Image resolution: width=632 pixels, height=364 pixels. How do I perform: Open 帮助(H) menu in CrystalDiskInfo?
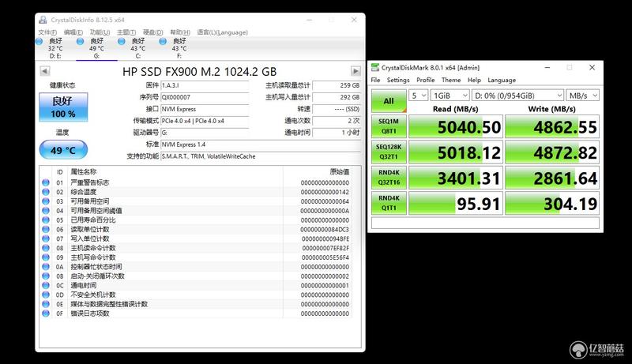(180, 32)
